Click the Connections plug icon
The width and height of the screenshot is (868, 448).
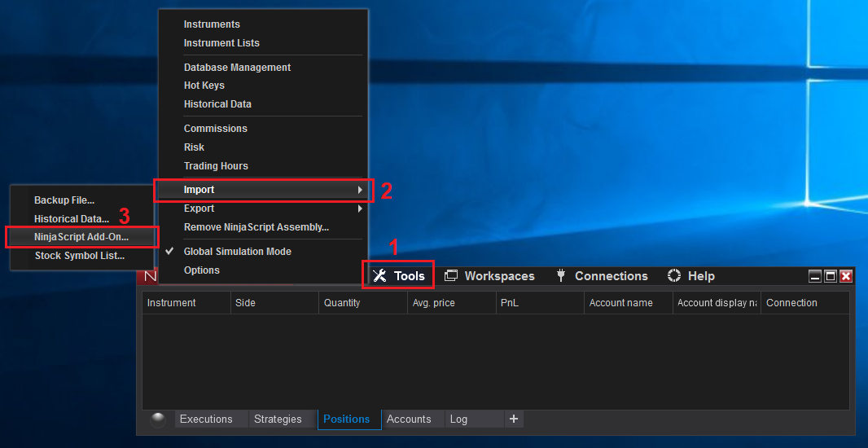[561, 276]
